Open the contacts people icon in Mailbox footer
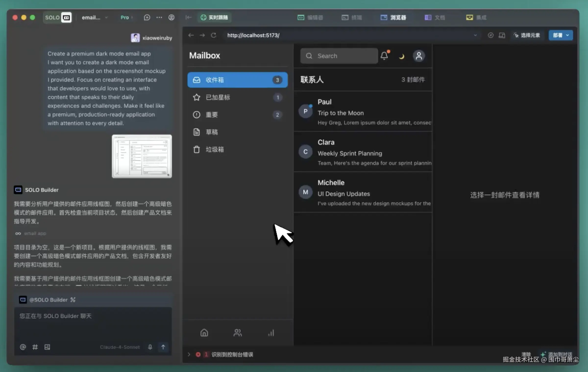Viewport: 588px width, 372px height. 237,333
